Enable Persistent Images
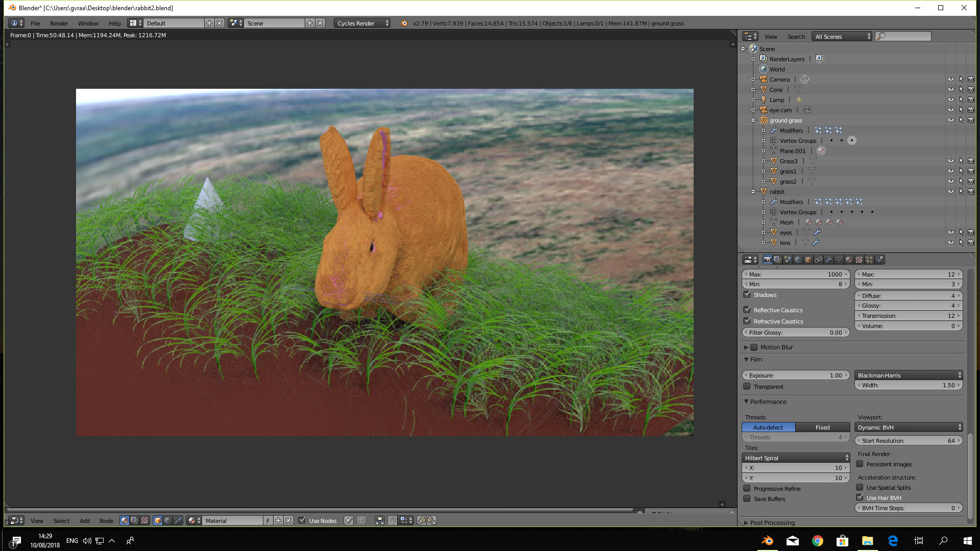This screenshot has width=980, height=551. click(860, 464)
